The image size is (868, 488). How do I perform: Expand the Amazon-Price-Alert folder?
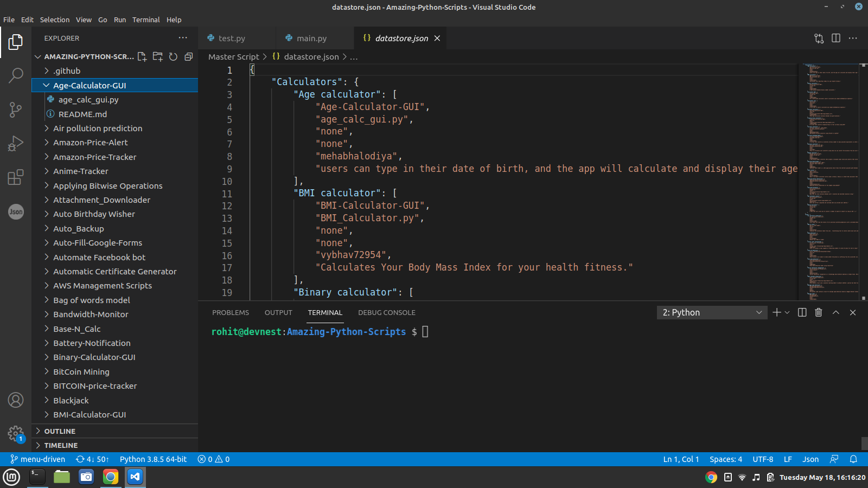[x=114, y=142]
